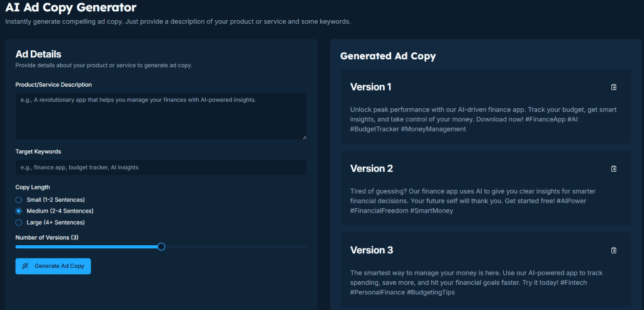Viewport: 644px width, 310px height.
Task: Click into the Target Keywords field
Action: pyautogui.click(x=161, y=167)
